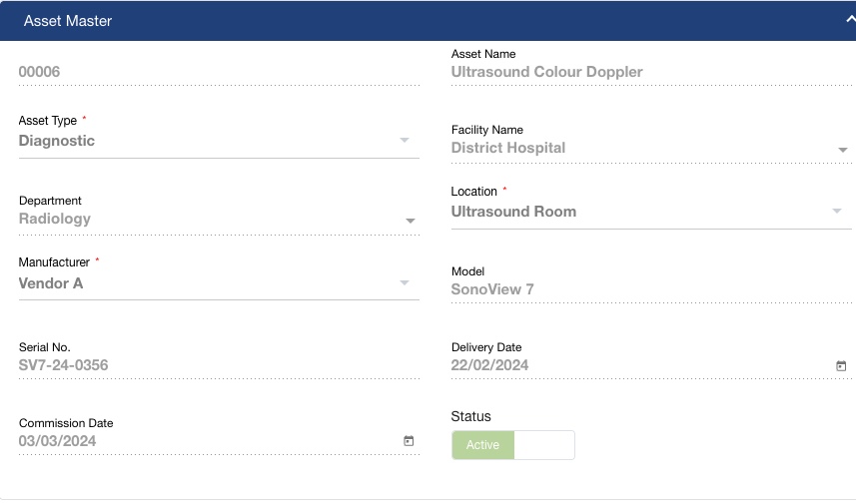Click the Model label
The width and height of the screenshot is (856, 504).
(467, 271)
